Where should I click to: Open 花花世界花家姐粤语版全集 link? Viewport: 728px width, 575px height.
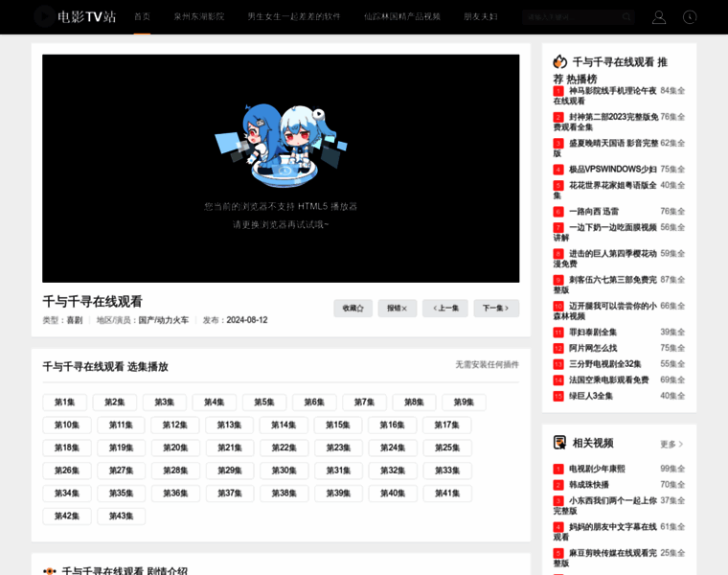click(605, 191)
